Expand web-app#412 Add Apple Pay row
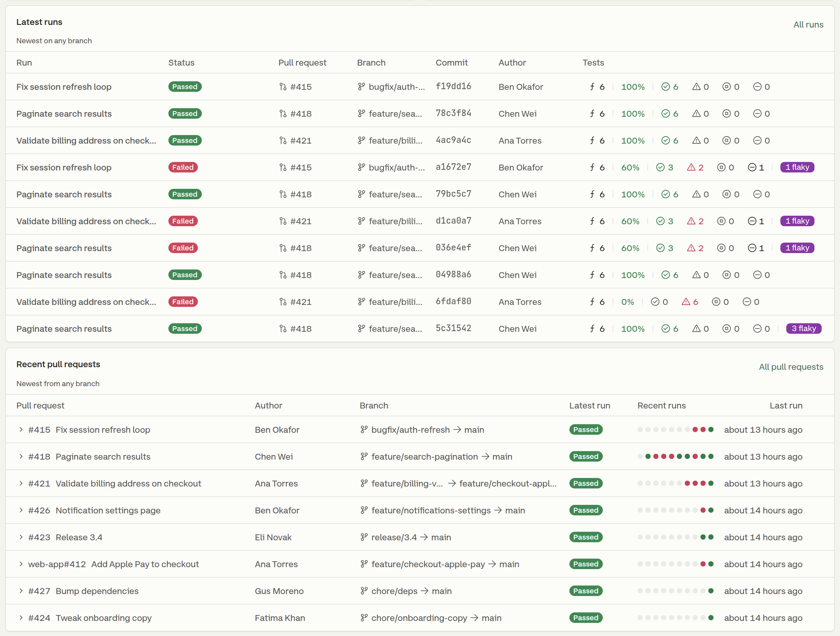 click(x=21, y=564)
